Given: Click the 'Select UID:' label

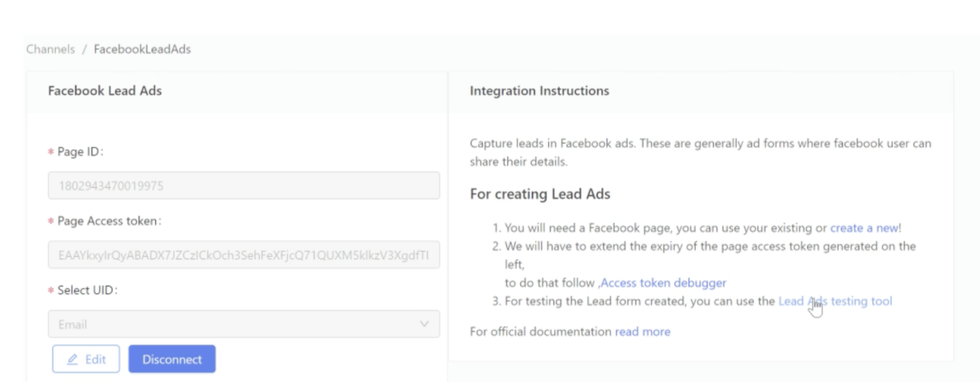Looking at the screenshot, I should (x=86, y=290).
